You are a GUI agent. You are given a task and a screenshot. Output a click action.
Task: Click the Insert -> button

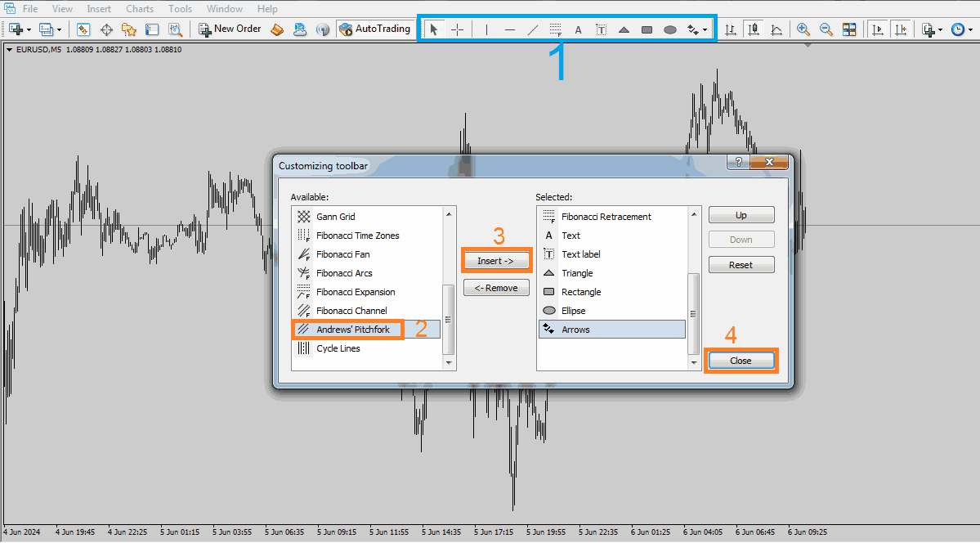(496, 261)
